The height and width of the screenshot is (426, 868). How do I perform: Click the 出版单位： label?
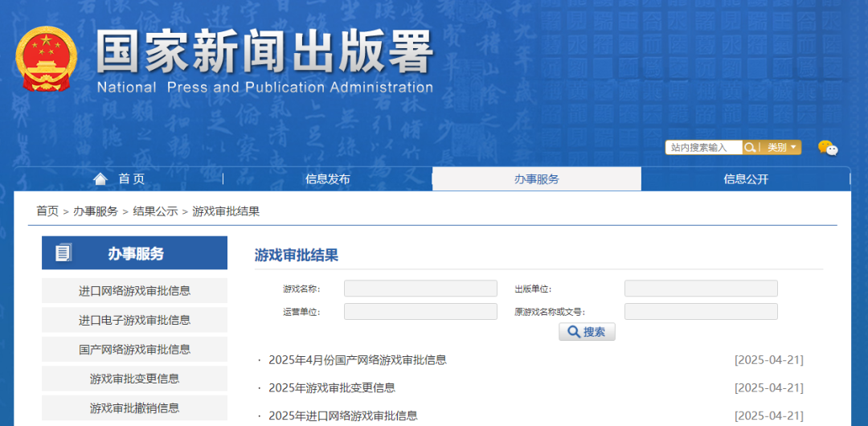533,289
